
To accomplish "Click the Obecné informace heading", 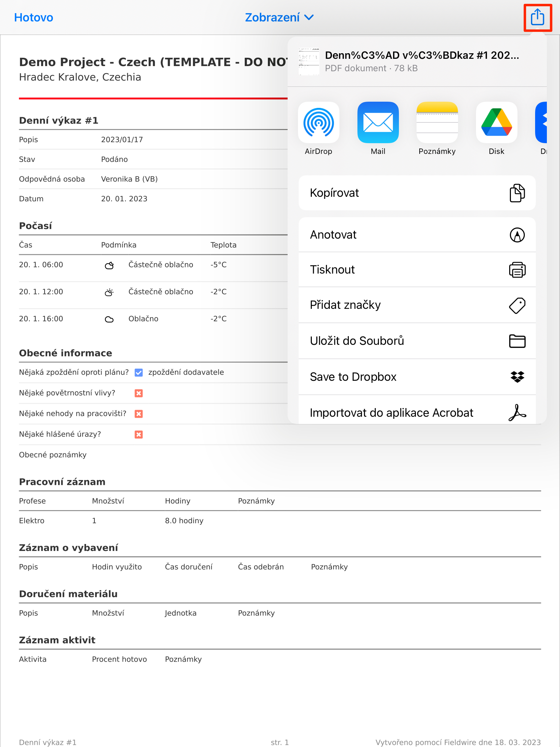I will (x=66, y=353).
